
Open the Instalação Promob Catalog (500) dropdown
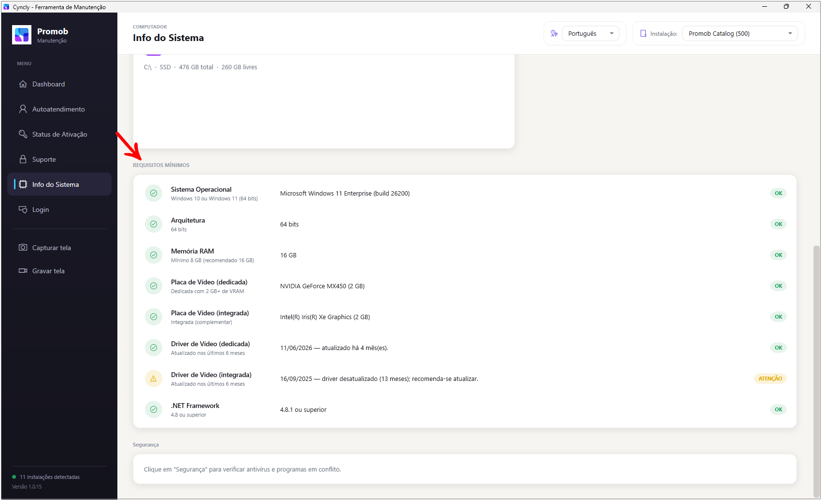(740, 34)
